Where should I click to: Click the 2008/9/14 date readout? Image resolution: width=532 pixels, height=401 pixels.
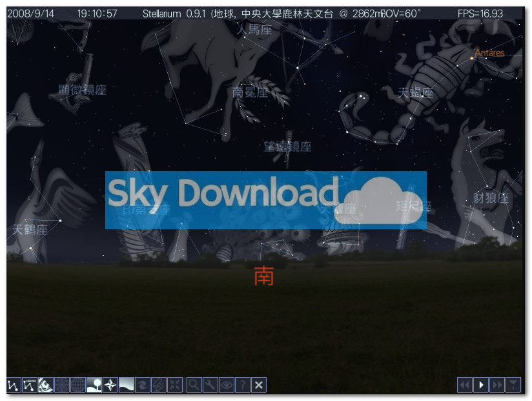[30, 14]
